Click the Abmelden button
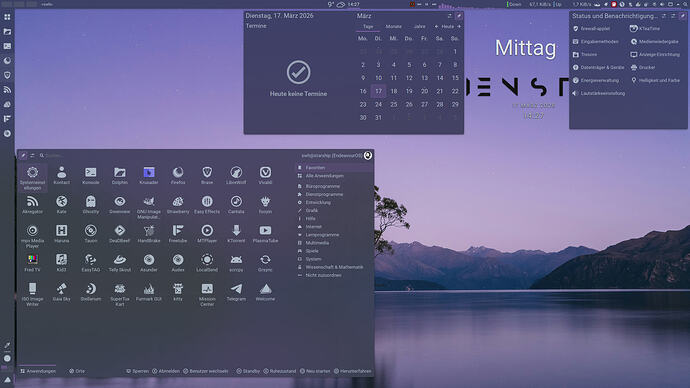 click(x=166, y=371)
